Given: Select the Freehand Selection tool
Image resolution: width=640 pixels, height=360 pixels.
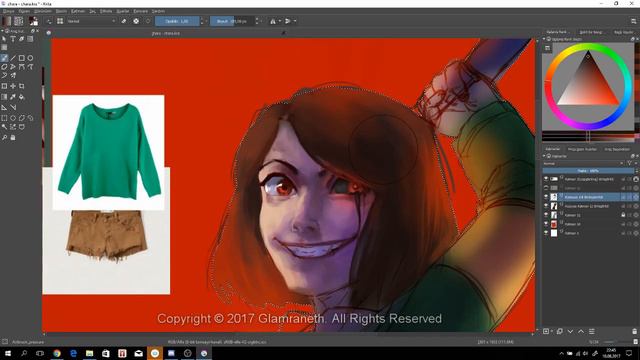Looking at the screenshot, I should coord(30,118).
